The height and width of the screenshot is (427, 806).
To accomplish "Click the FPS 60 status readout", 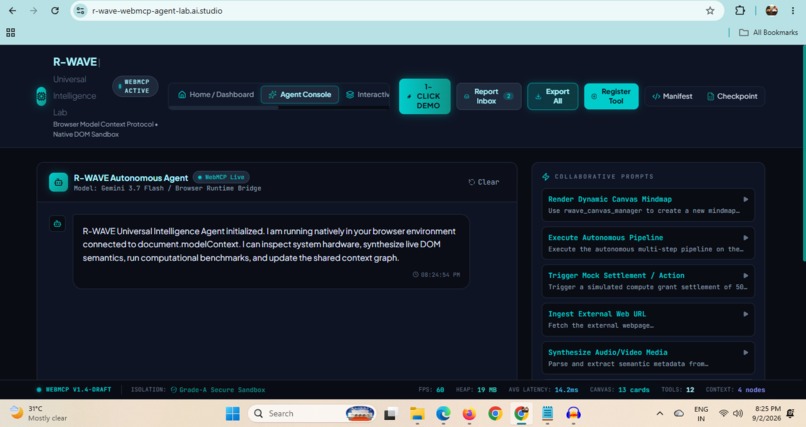I will click(x=431, y=390).
